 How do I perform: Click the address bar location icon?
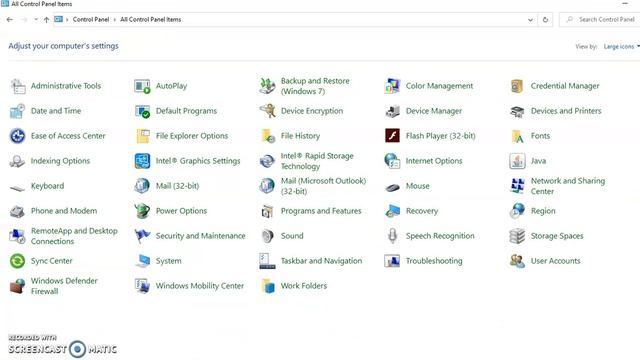pos(59,19)
